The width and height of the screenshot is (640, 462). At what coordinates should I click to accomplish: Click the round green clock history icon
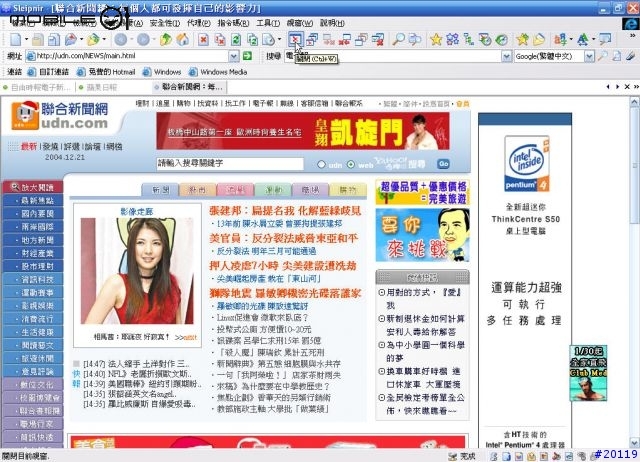pos(502,40)
